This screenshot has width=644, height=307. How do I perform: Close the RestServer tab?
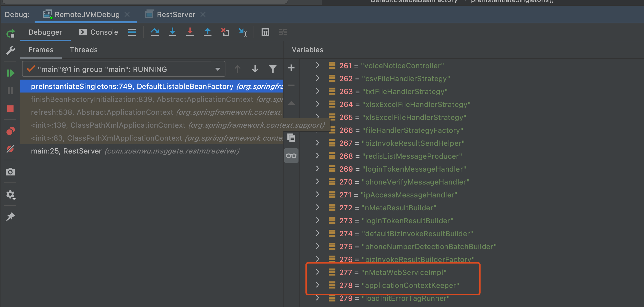203,14
